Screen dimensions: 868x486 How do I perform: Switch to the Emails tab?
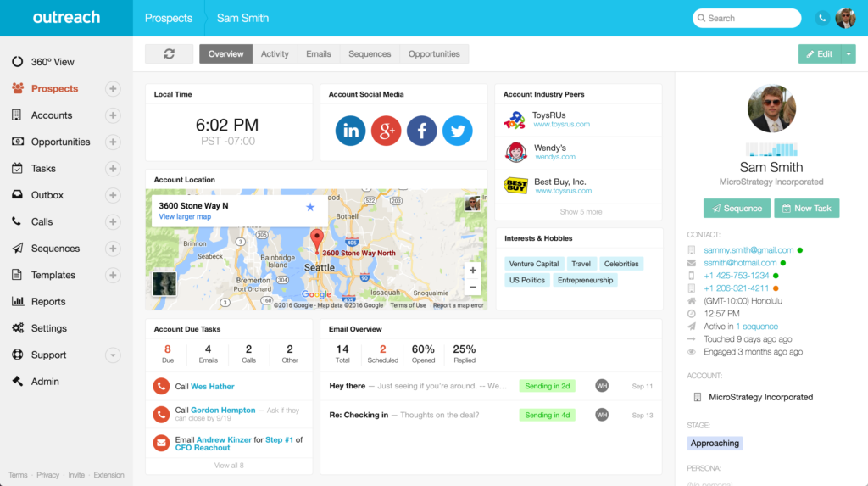pos(319,53)
